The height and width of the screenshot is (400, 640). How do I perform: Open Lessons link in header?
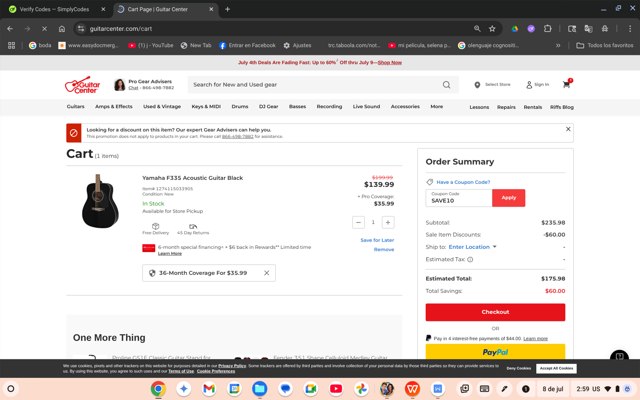coord(479,107)
